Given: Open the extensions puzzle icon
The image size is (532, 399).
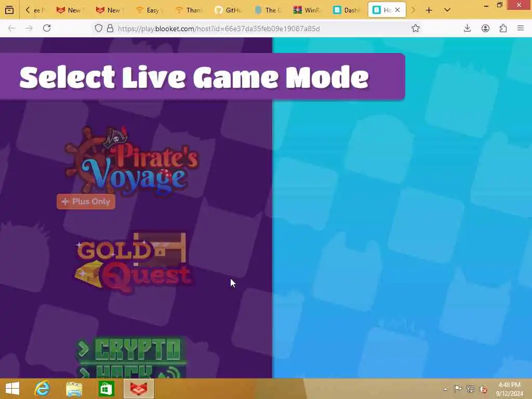Looking at the screenshot, I should pos(503,28).
